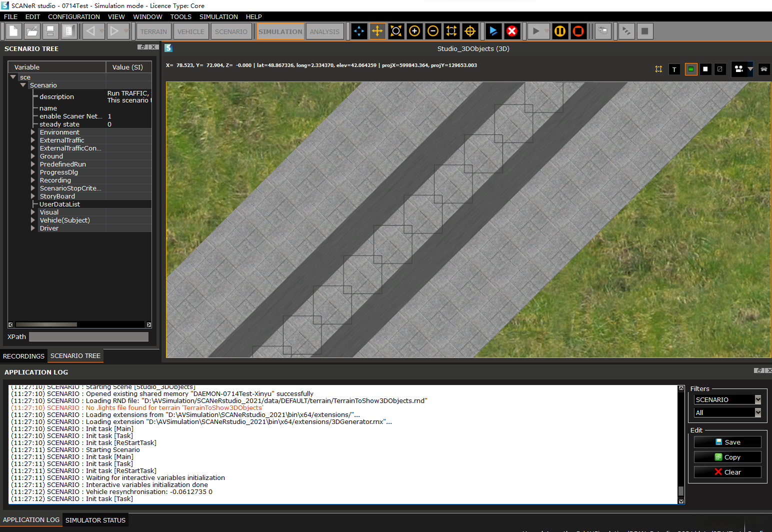Open the SCENARIO filter dropdown

(757, 399)
